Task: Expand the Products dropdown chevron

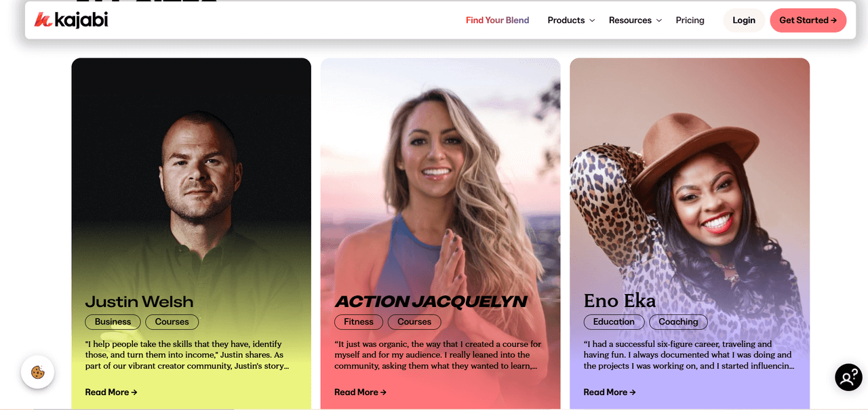Action: [x=592, y=20]
